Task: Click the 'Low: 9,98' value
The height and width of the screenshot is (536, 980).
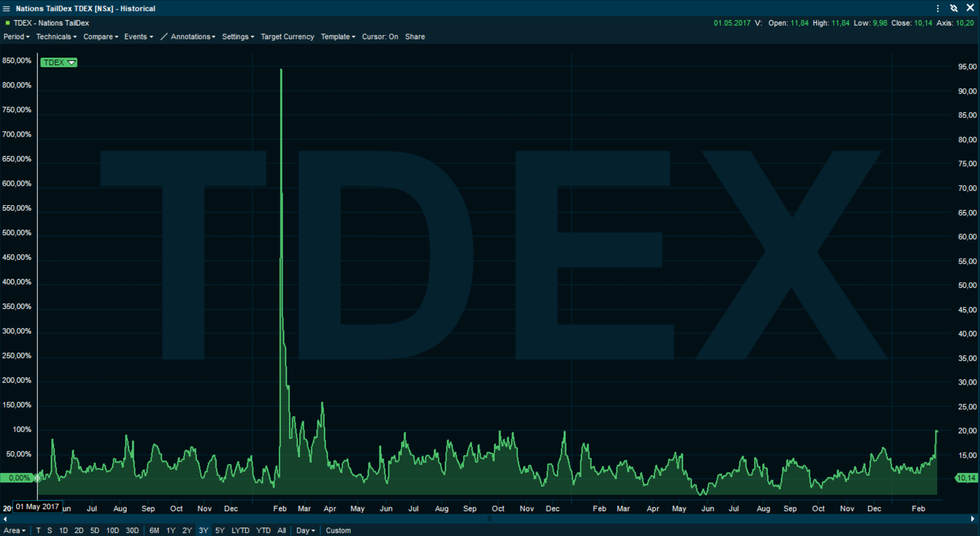Action: point(870,23)
